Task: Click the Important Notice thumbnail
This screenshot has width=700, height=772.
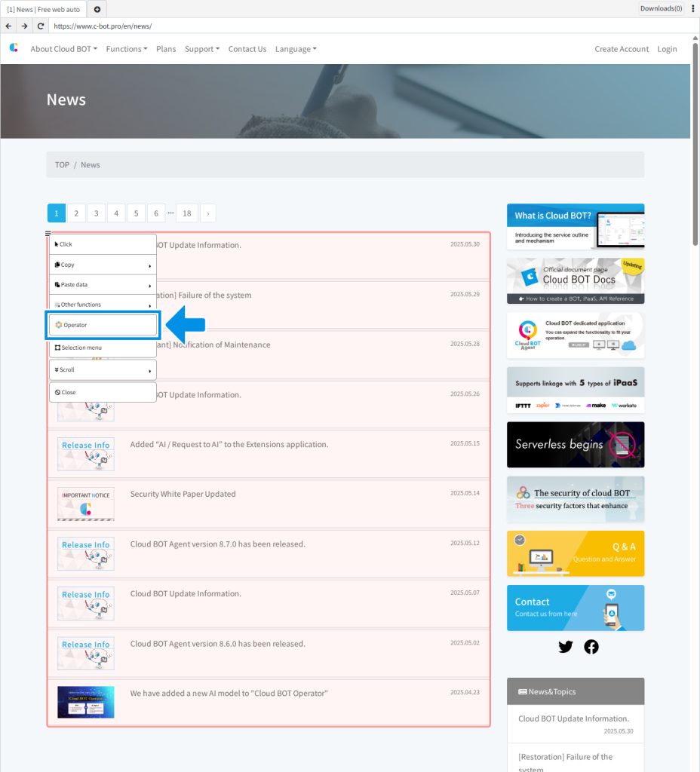Action: [x=86, y=504]
